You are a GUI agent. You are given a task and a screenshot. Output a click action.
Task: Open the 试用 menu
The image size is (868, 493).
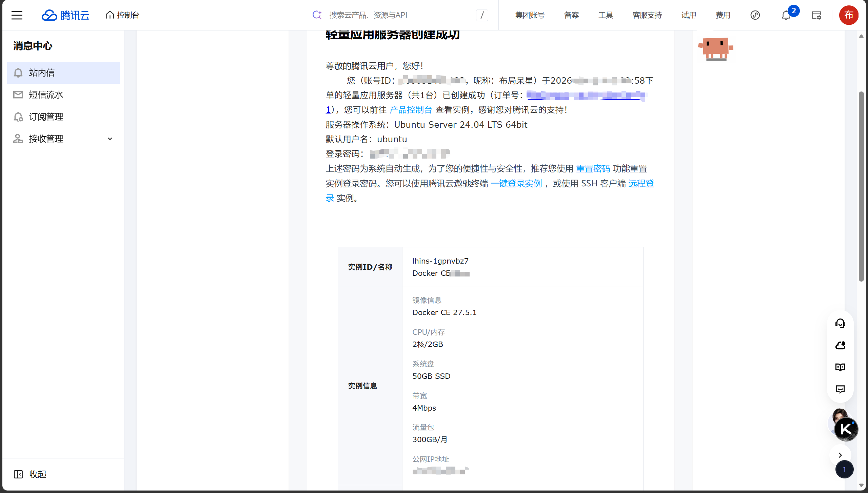[x=689, y=15]
